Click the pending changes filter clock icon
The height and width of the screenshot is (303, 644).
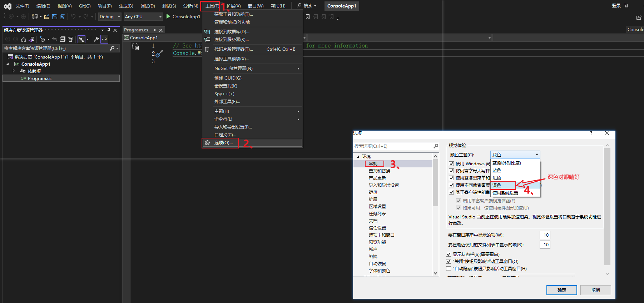(43, 39)
